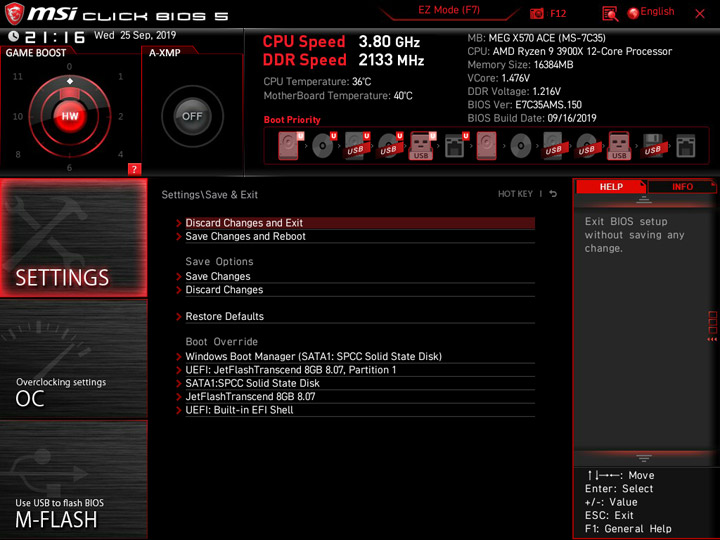Toggle the A-XMP OFF button
Viewport: 720px width, 540px height.
point(192,116)
